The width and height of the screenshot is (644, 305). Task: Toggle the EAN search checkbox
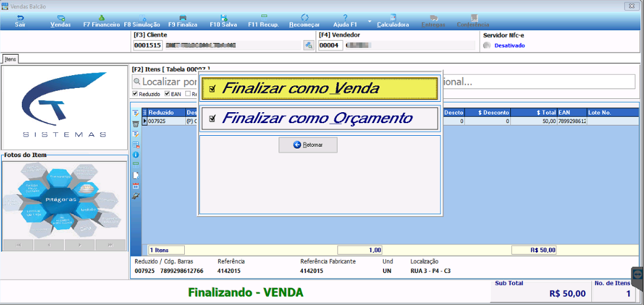167,94
